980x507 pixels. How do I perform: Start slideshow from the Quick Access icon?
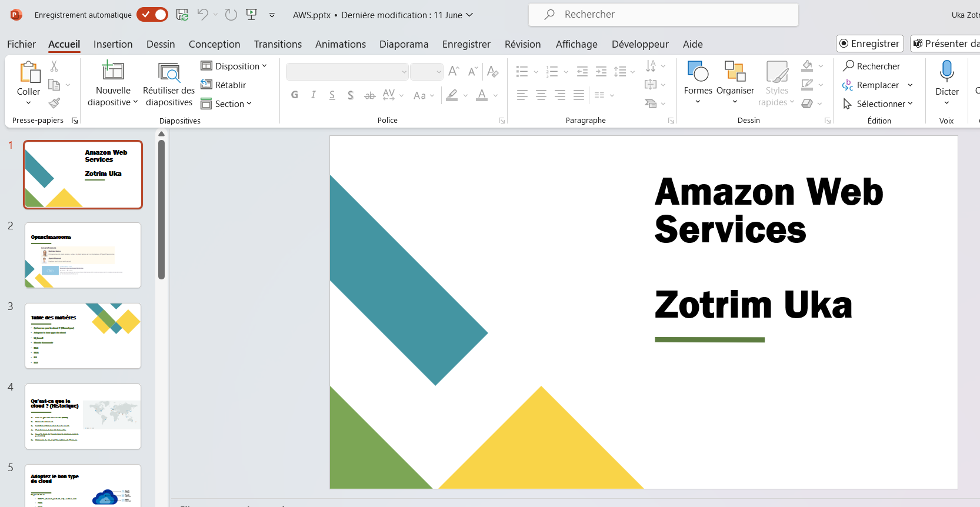click(251, 15)
